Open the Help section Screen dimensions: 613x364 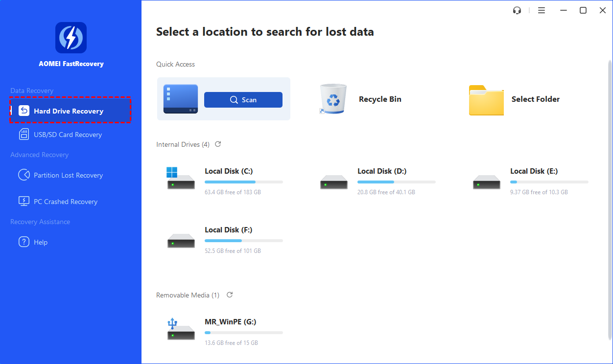click(x=40, y=242)
